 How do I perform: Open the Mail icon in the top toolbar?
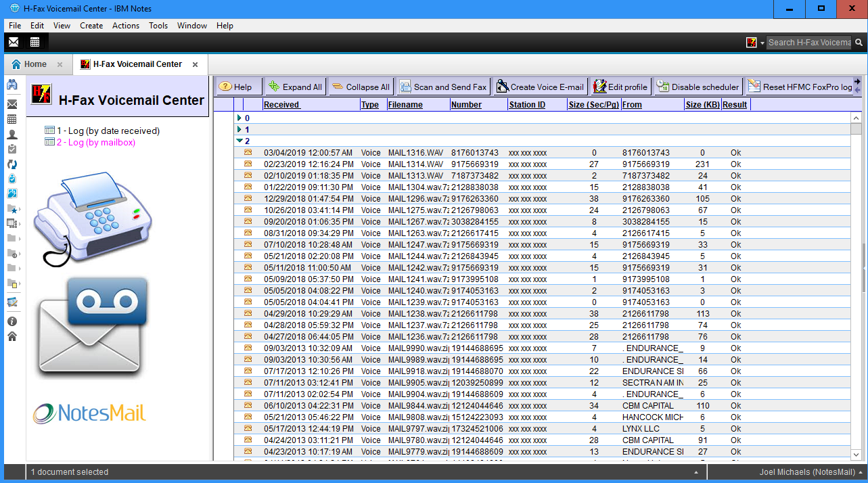click(14, 42)
